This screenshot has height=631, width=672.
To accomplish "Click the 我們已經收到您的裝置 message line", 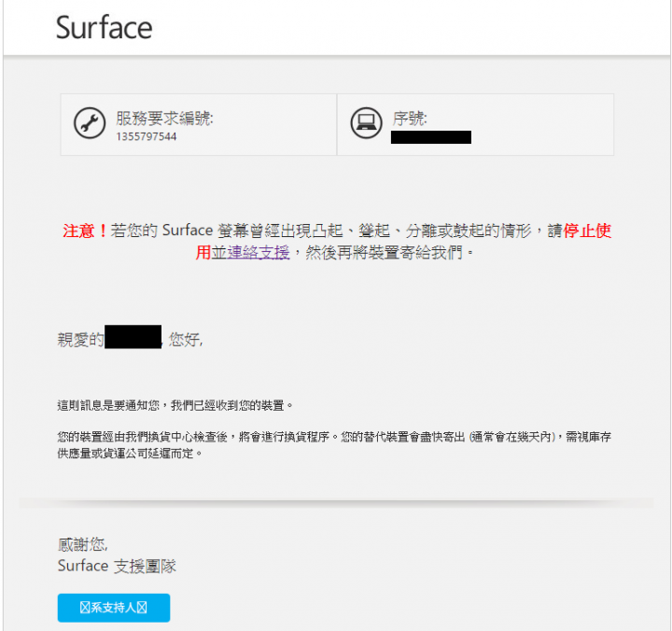I will 175,405.
